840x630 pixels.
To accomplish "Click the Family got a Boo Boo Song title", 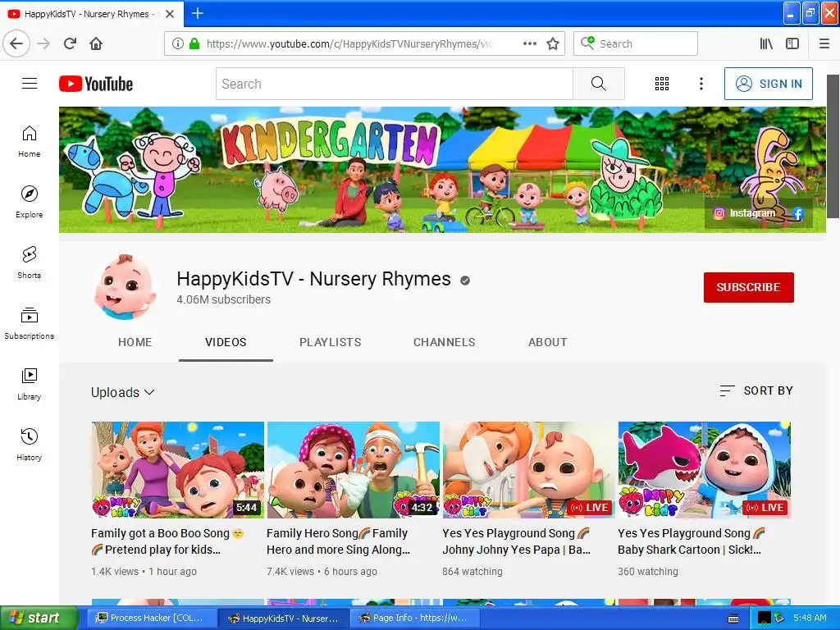I will coord(167,541).
